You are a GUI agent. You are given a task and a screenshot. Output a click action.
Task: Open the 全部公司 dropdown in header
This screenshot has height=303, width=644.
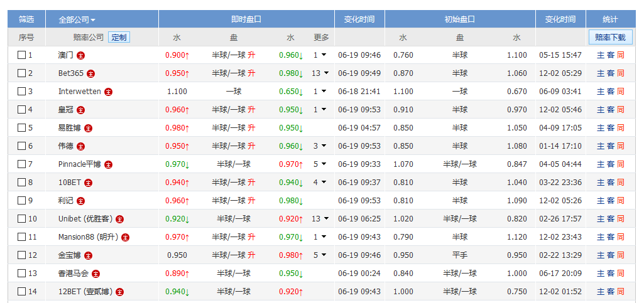77,19
